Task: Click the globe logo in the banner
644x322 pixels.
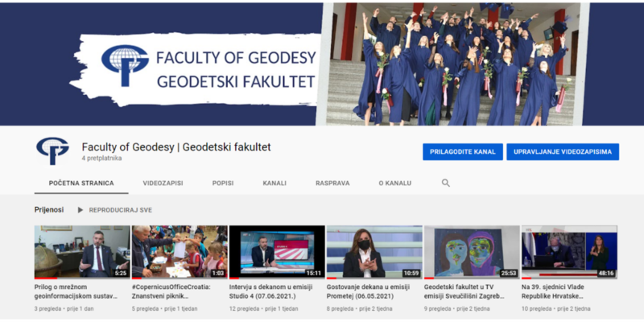Action: (126, 66)
